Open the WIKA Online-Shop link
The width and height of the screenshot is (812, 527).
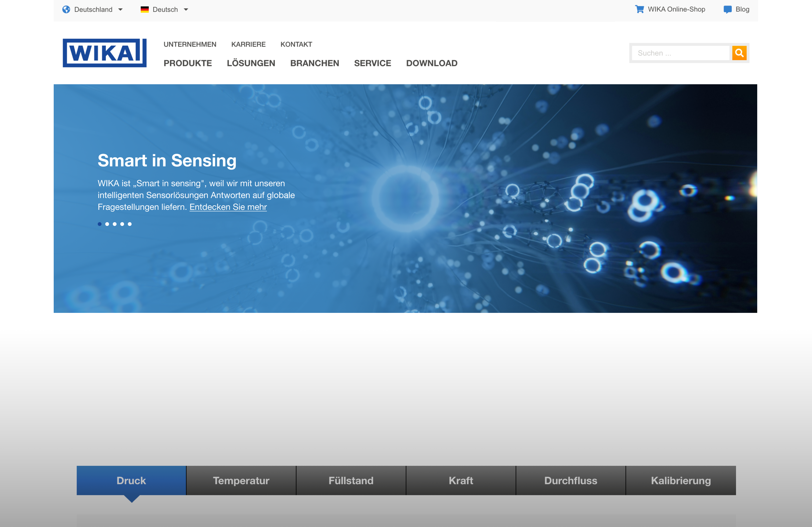pyautogui.click(x=676, y=9)
